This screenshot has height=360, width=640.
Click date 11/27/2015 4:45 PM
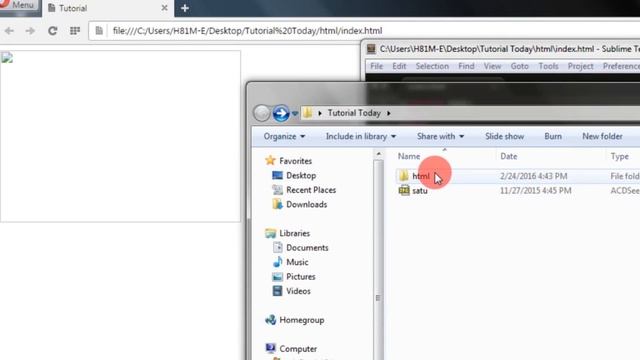536,191
